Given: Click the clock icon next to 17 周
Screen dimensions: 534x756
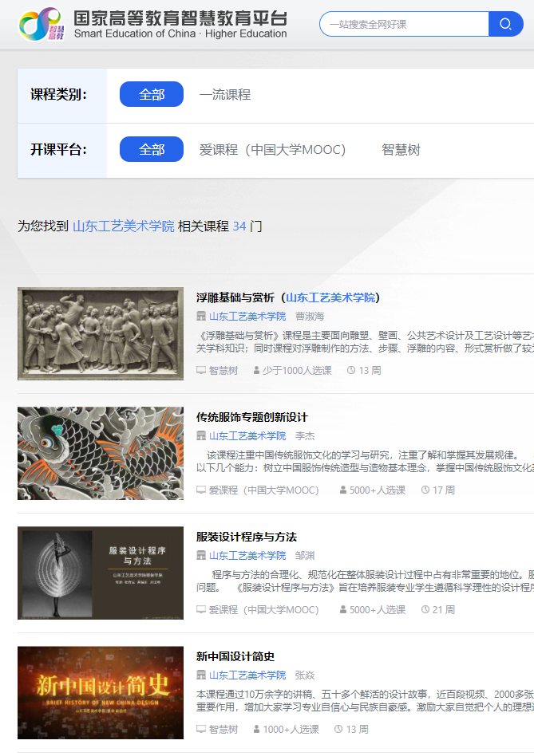Looking at the screenshot, I should [425, 490].
